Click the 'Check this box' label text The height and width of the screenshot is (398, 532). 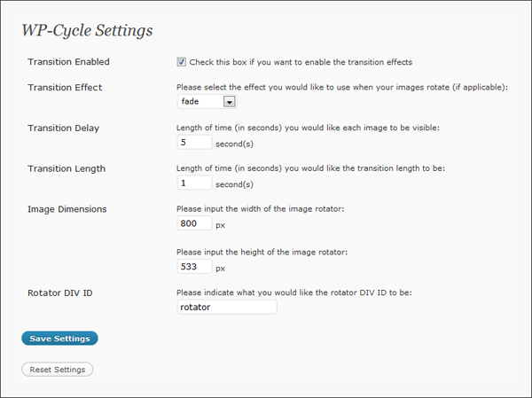click(x=301, y=62)
